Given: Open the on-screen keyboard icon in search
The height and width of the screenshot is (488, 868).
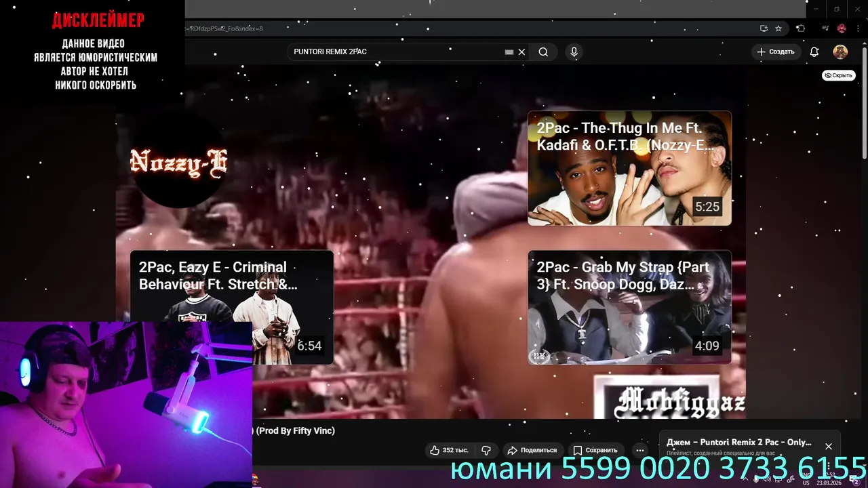Looking at the screenshot, I should [x=509, y=52].
